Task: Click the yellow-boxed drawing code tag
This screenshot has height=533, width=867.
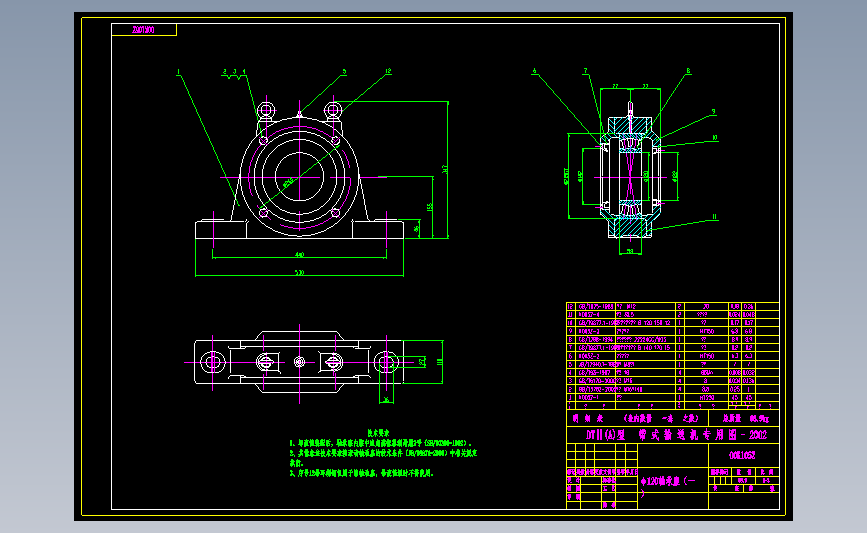Action: pos(144,30)
